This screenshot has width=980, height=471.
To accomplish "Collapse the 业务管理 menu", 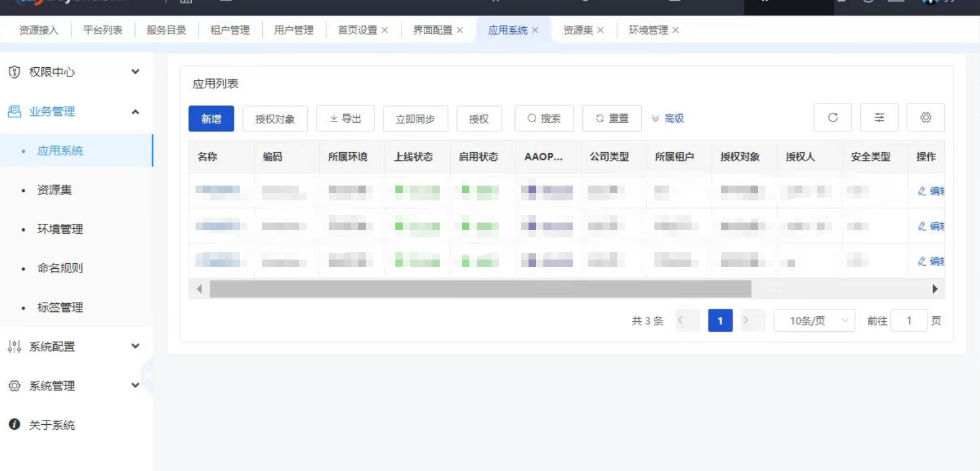I will 136,112.
